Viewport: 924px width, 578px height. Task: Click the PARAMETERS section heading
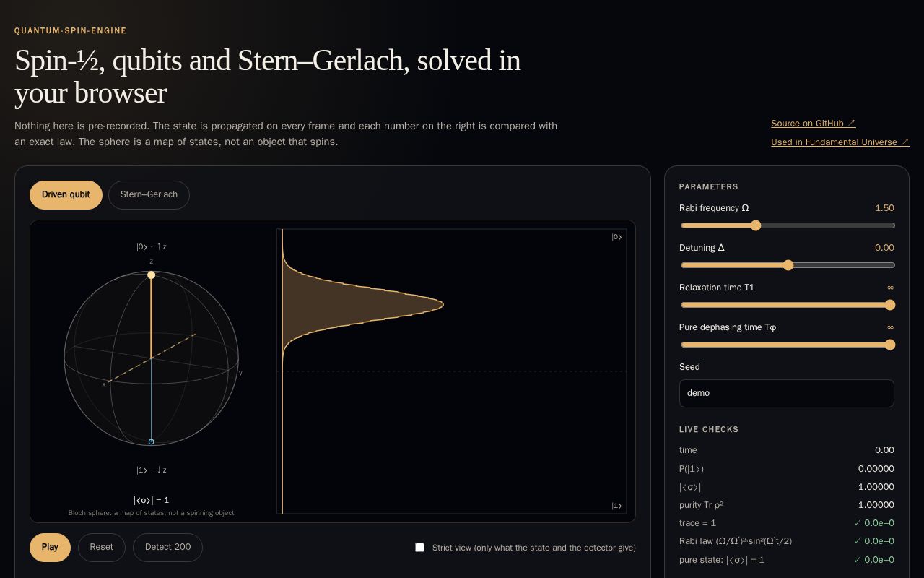(x=709, y=187)
